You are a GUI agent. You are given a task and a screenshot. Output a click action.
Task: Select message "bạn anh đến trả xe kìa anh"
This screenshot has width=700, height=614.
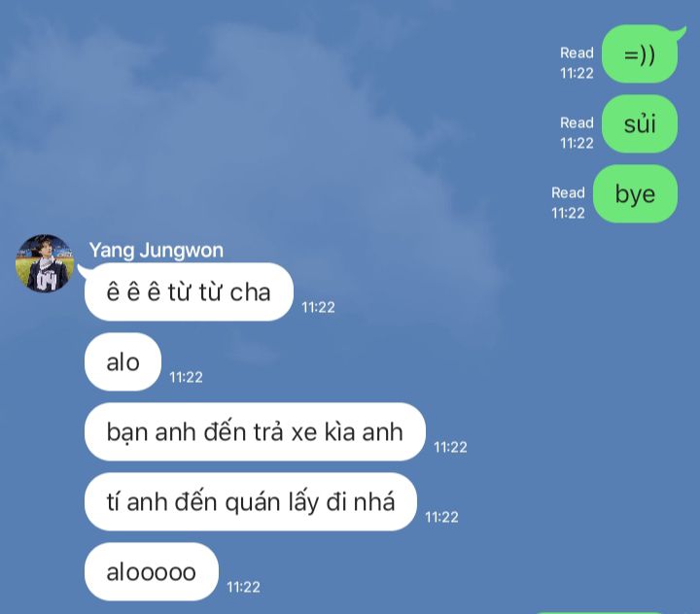pos(255,431)
